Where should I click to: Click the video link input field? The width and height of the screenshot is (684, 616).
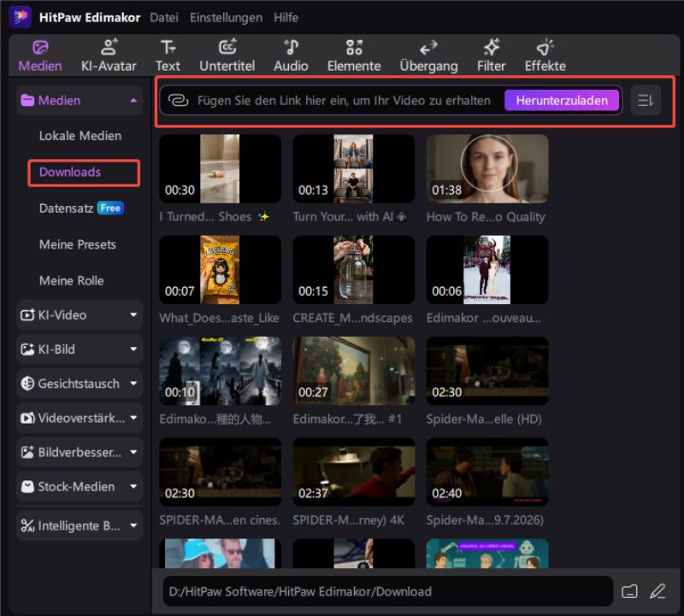tap(345, 101)
